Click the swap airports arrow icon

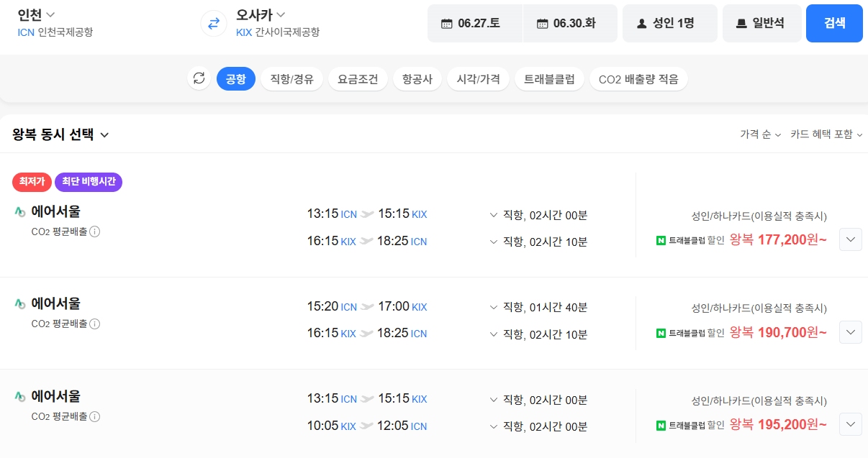[213, 22]
